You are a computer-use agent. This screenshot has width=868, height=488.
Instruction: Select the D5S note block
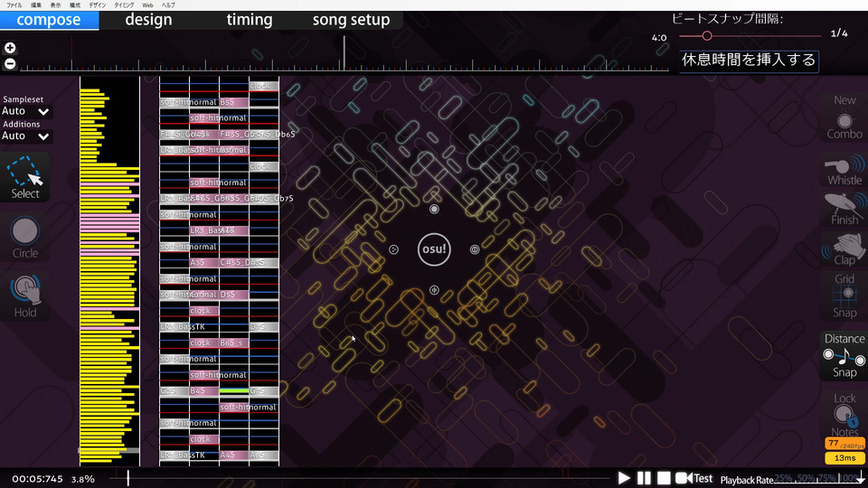(x=233, y=295)
